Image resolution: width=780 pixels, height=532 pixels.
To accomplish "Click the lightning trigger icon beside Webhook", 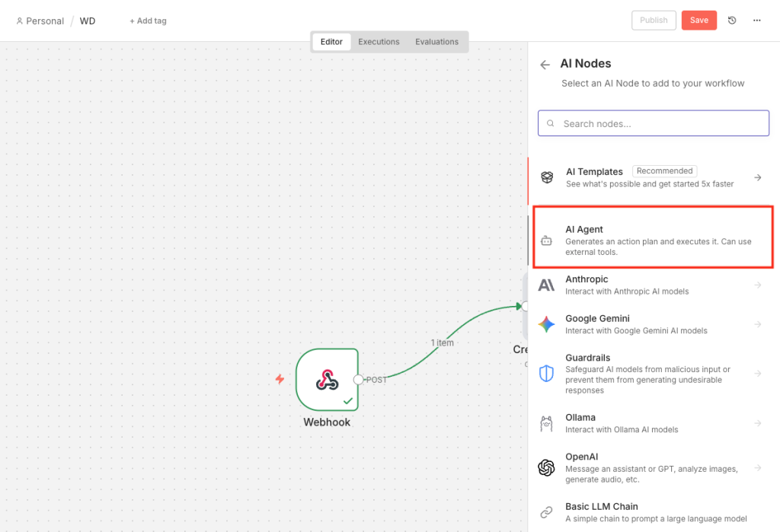I will click(x=280, y=379).
